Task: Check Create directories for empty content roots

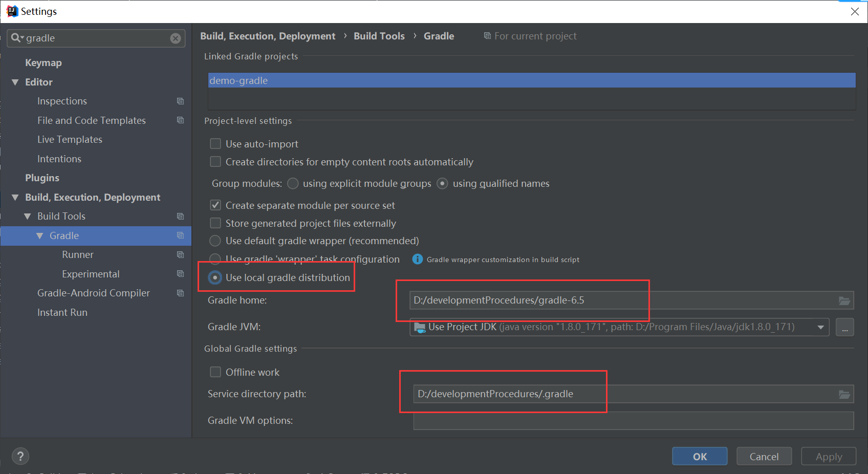Action: 215,162
